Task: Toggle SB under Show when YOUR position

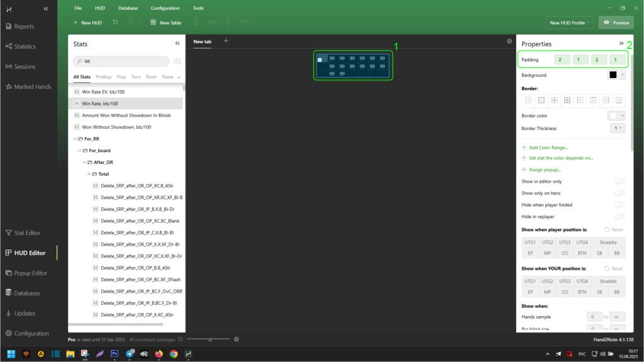Action: coord(599,292)
